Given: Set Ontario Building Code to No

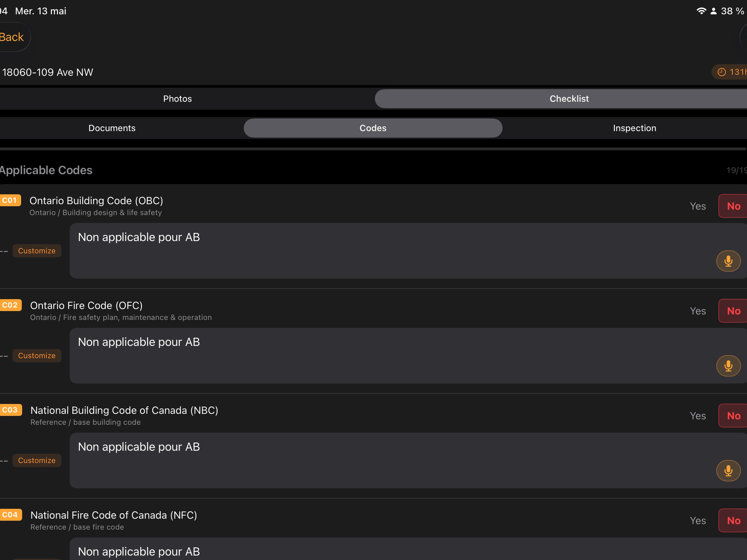Looking at the screenshot, I should pos(733,206).
